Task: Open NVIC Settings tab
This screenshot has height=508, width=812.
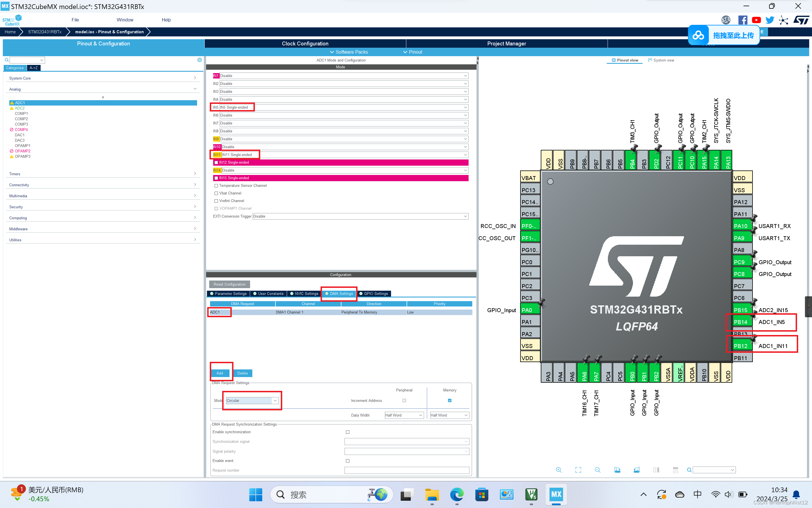Action: (x=304, y=294)
